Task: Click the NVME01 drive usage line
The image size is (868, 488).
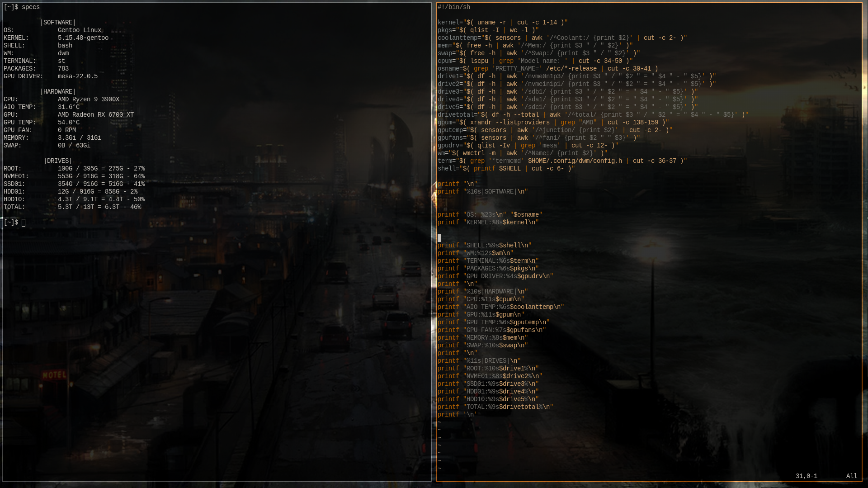Action: (x=74, y=176)
